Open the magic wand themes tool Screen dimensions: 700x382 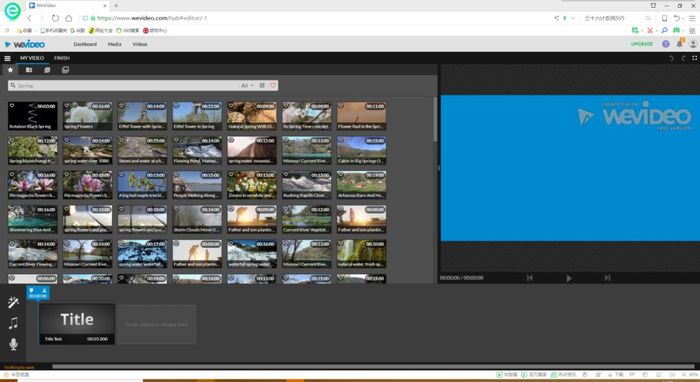(x=13, y=302)
